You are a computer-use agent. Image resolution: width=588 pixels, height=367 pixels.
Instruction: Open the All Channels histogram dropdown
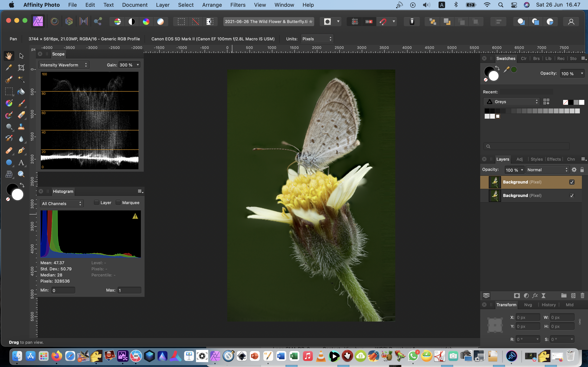(62, 204)
